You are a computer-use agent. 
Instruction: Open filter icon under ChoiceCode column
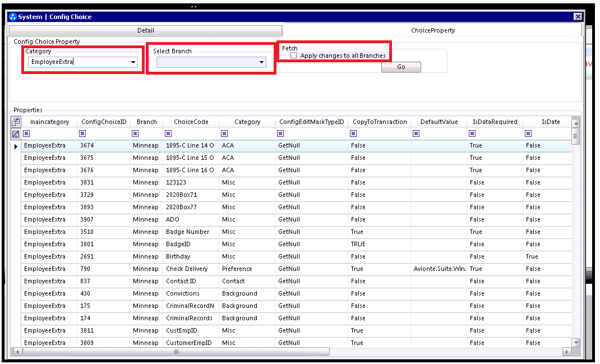(168, 133)
